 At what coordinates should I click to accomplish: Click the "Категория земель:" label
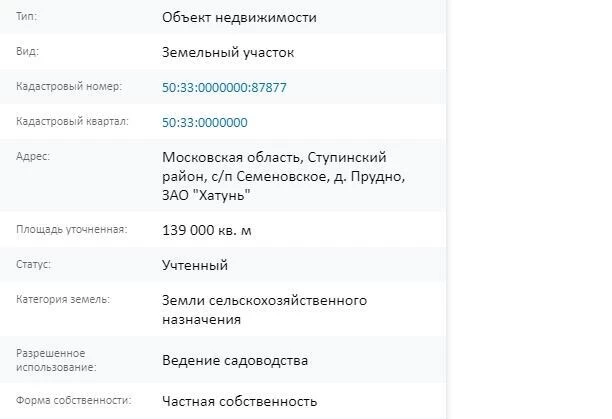(63, 299)
